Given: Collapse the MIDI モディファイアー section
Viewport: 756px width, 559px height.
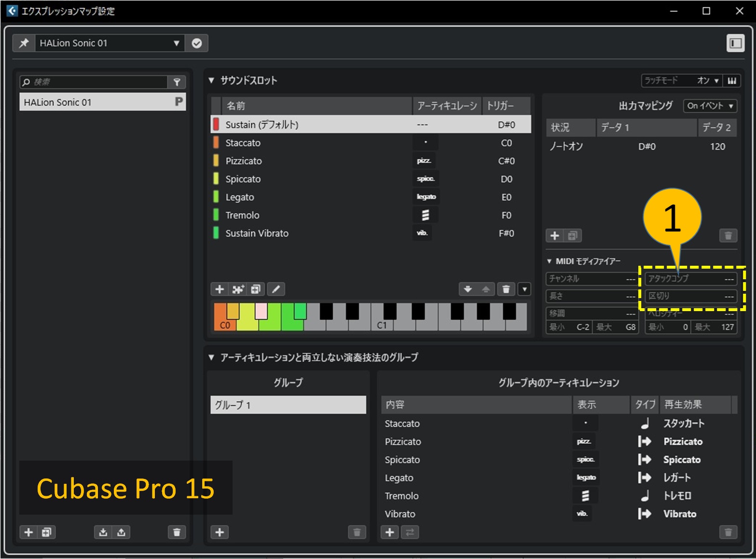Looking at the screenshot, I should pos(550,260).
